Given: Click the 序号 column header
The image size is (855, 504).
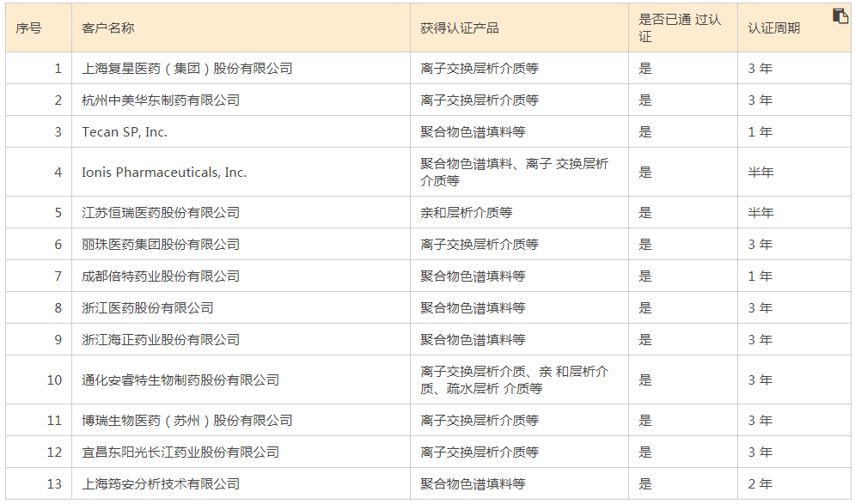Looking at the screenshot, I should (x=28, y=28).
